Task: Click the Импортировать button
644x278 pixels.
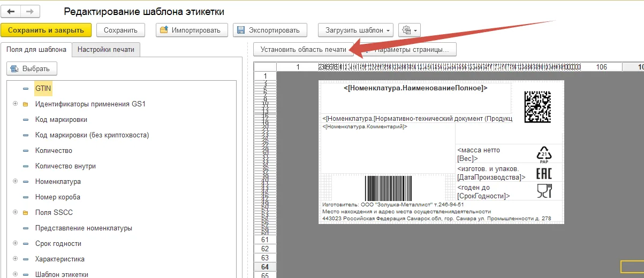Action: 192,30
